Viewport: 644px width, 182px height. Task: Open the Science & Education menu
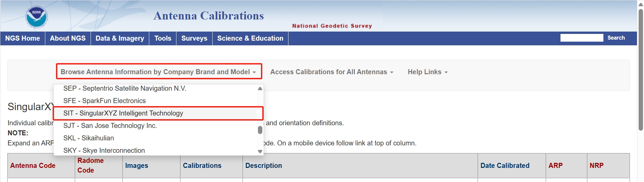tap(250, 38)
